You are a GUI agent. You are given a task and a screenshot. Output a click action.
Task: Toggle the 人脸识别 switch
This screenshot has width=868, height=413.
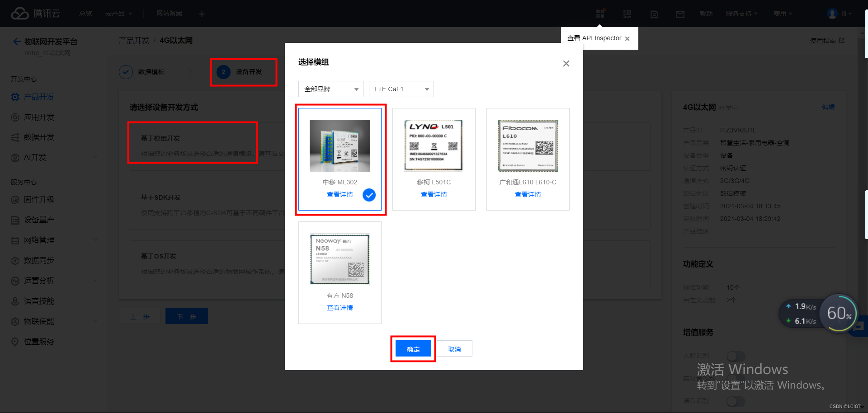(x=736, y=356)
